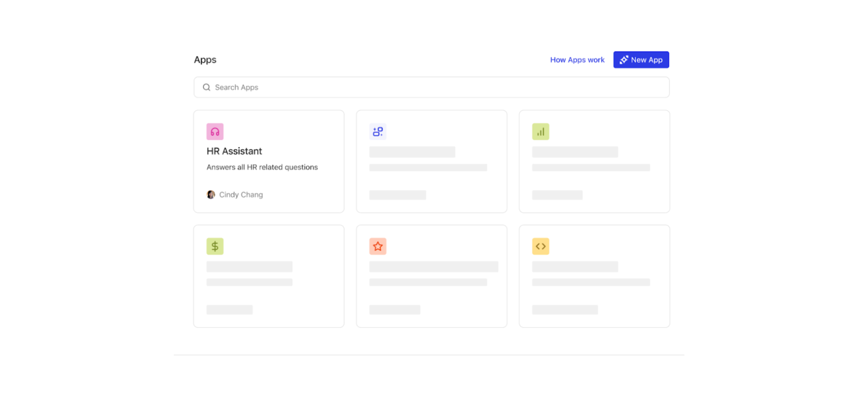Click the blue add-widgets app icon

pos(378,132)
